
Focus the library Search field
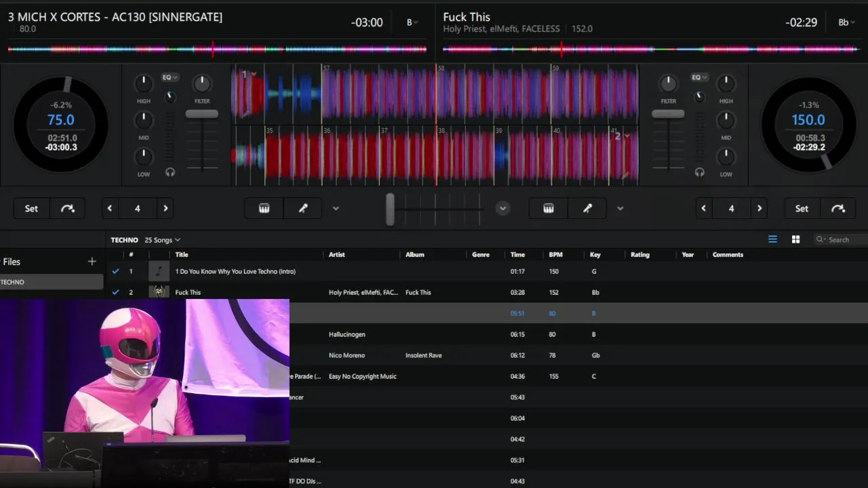coord(841,239)
